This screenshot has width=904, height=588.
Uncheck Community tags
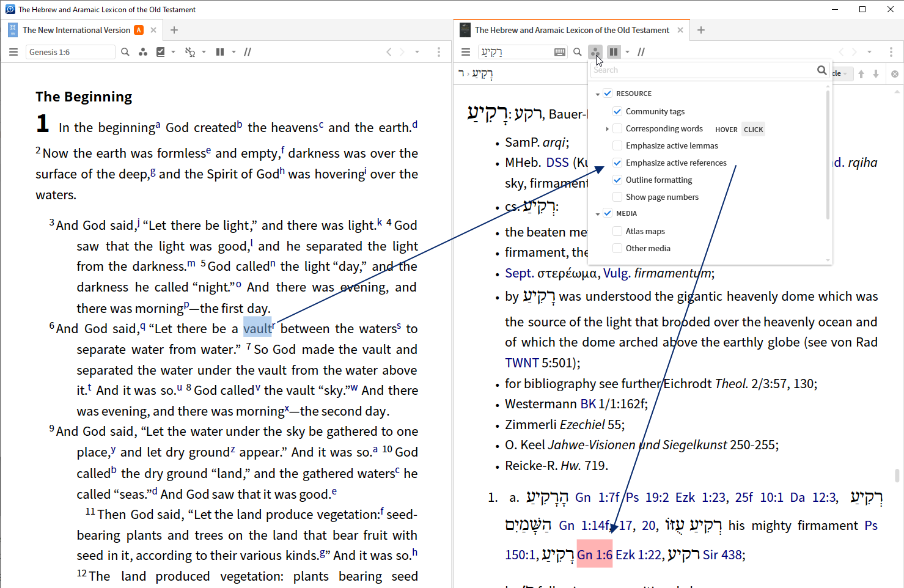point(617,111)
